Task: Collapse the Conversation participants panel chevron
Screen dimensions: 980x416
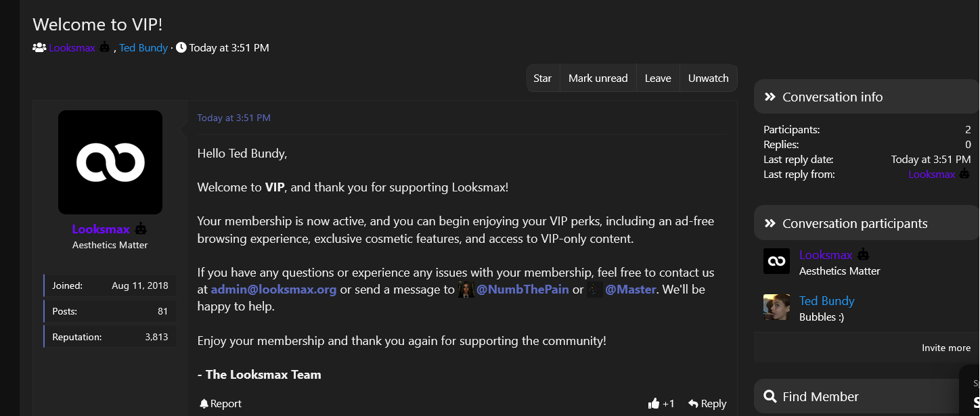Action: [x=770, y=223]
